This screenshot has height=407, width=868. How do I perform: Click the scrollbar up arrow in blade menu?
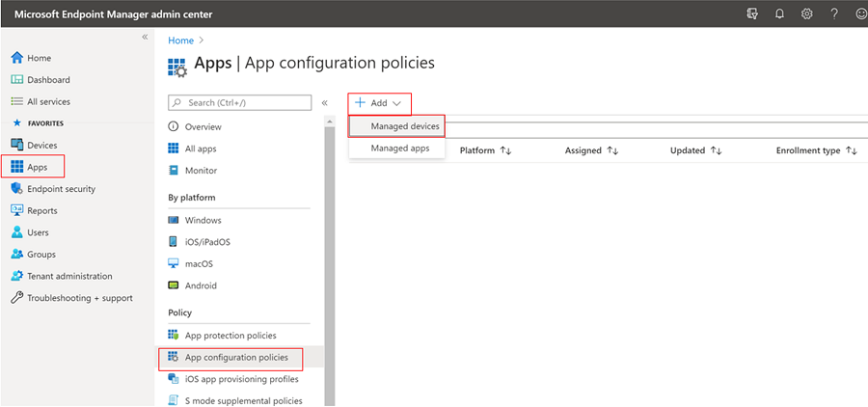330,121
